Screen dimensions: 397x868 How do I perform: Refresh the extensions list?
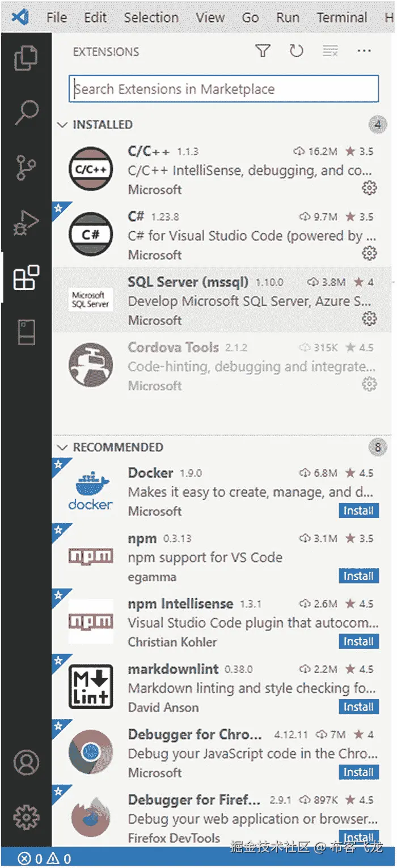(x=297, y=52)
